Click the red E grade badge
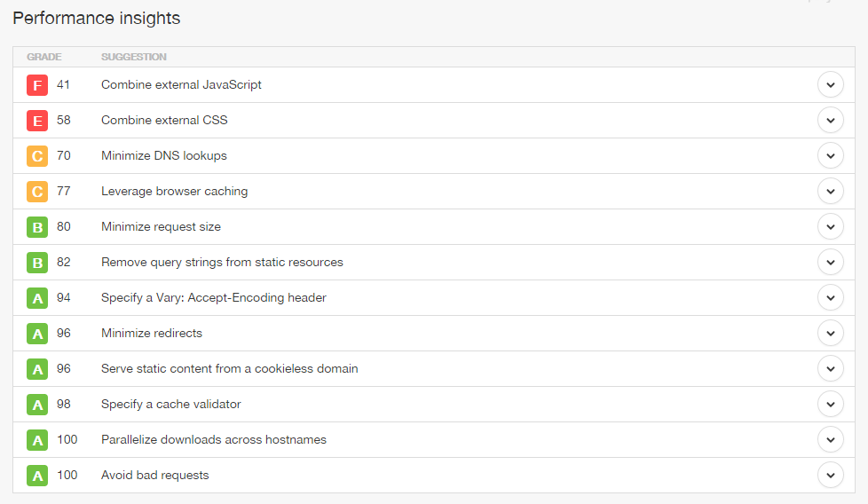This screenshot has width=868, height=504. 37,121
